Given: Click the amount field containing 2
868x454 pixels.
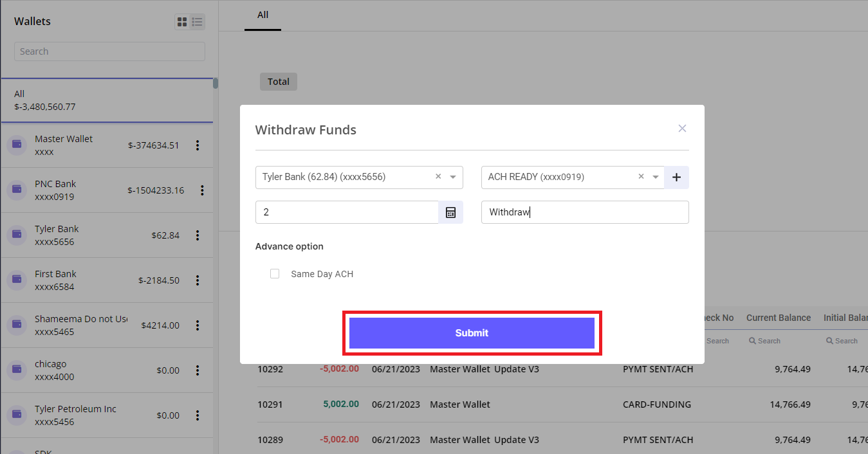Looking at the screenshot, I should coord(347,212).
